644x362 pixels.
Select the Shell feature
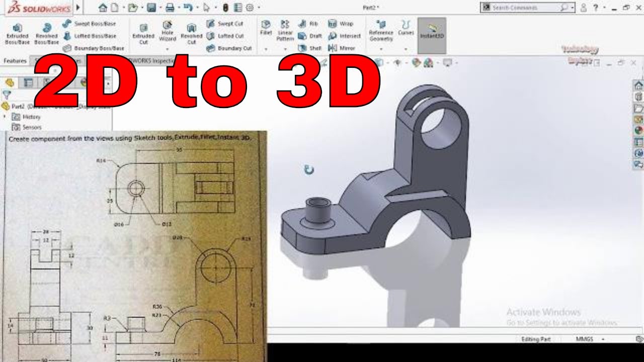pos(309,48)
